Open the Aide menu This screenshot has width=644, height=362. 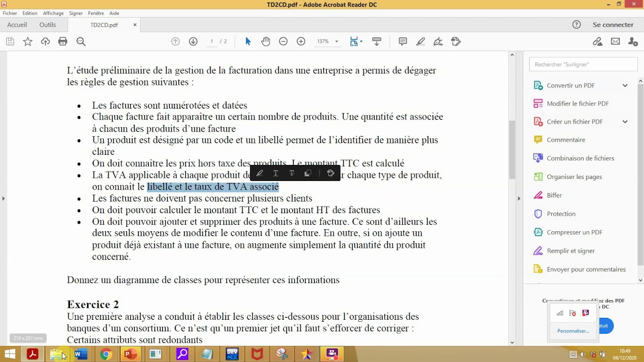114,13
